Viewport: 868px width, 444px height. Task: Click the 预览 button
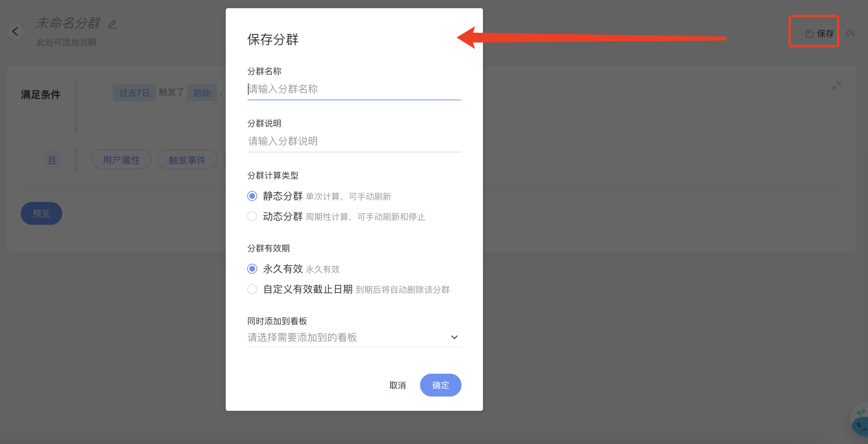click(x=41, y=213)
